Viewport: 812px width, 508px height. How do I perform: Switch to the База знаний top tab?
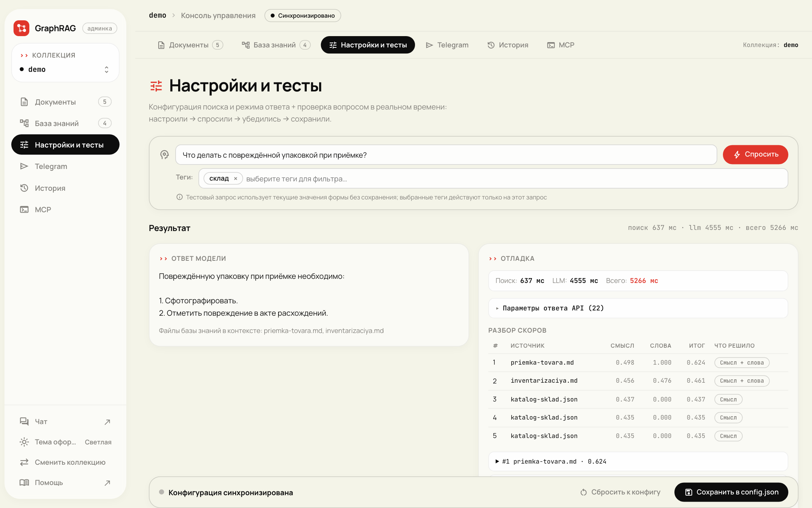click(x=276, y=45)
